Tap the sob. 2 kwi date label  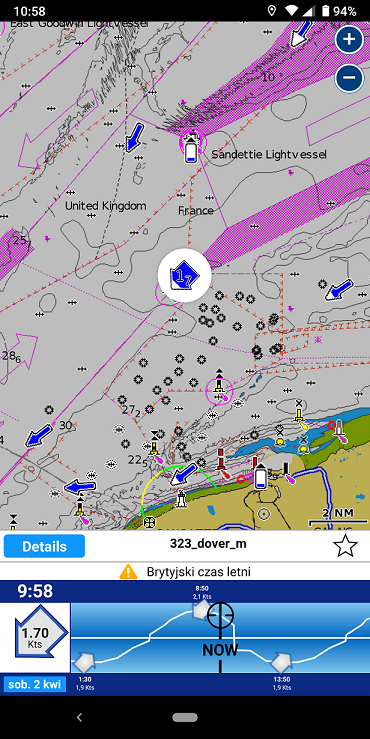pyautogui.click(x=35, y=684)
